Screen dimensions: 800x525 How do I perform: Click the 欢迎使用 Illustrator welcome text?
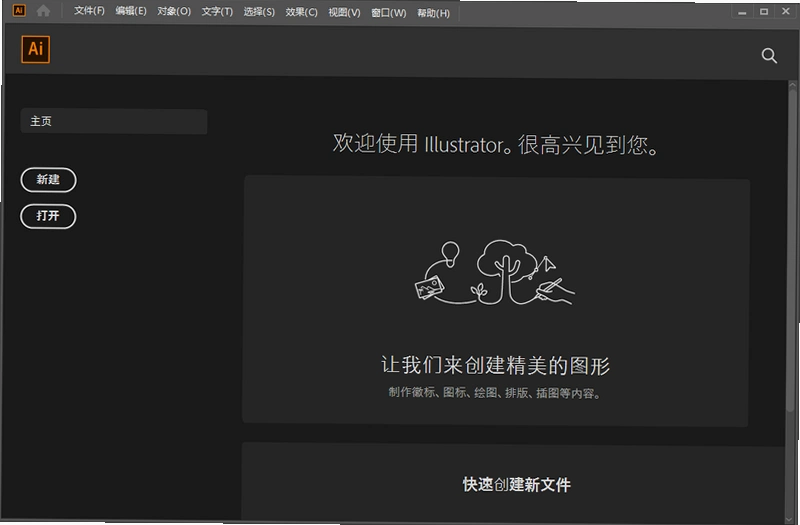[x=495, y=144]
